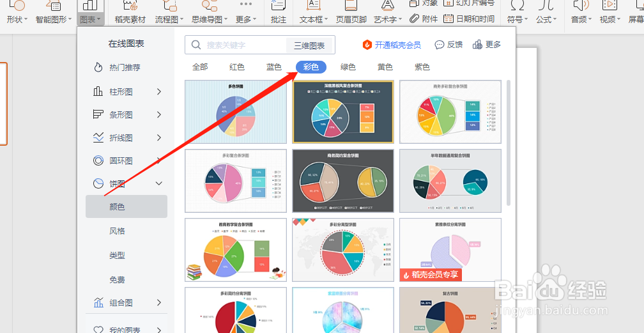This screenshot has width=644, height=333.
Task: Select the 颜色 submenu item
Action: (126, 206)
